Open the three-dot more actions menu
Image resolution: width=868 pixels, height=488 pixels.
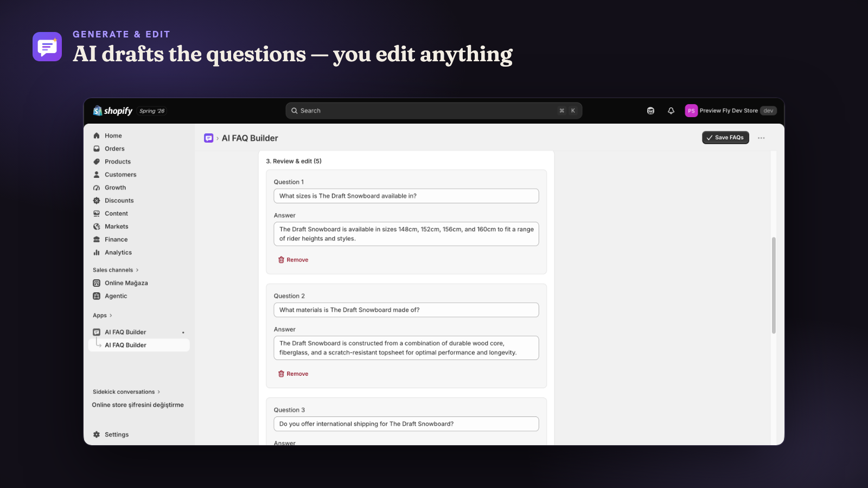pos(761,138)
